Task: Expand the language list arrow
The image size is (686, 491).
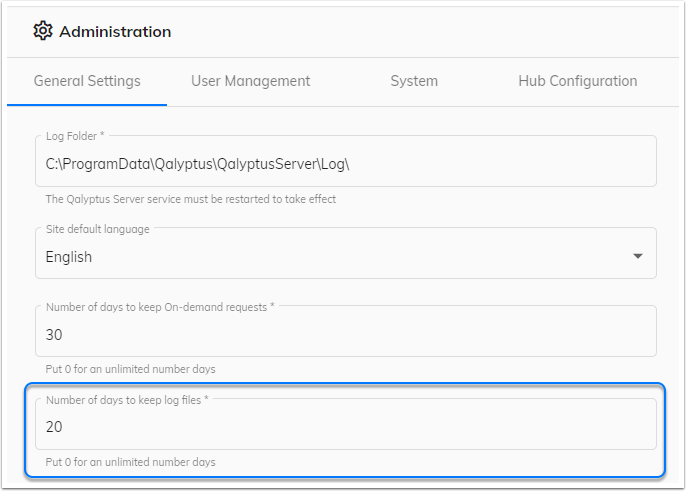Action: [638, 256]
